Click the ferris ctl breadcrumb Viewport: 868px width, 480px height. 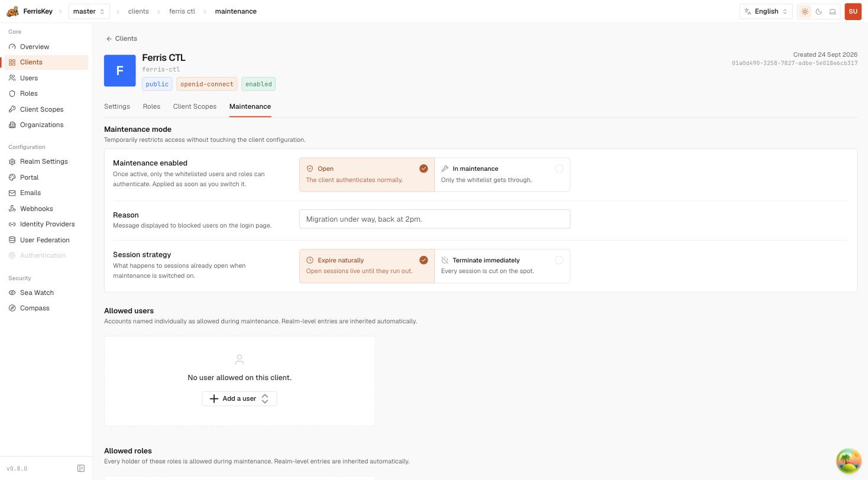(x=182, y=11)
